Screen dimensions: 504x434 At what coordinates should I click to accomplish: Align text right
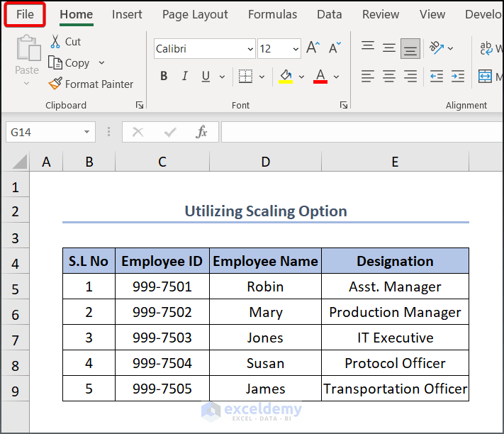[410, 77]
